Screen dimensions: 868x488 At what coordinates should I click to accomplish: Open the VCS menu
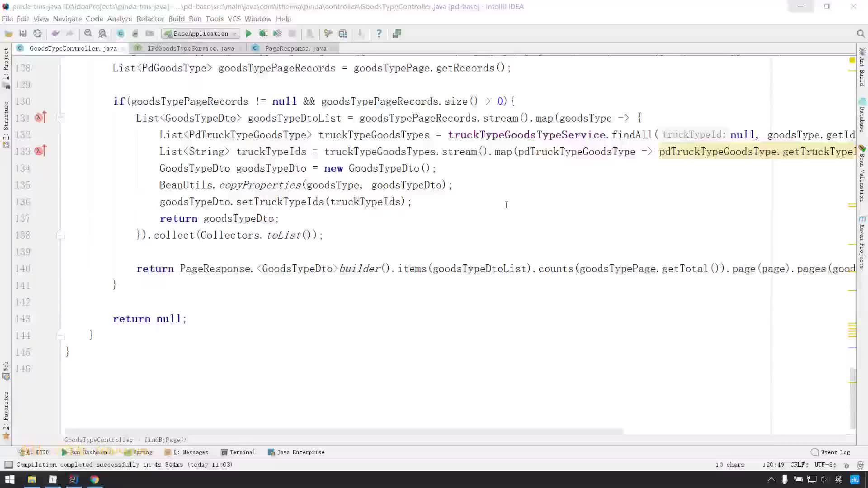click(x=234, y=19)
